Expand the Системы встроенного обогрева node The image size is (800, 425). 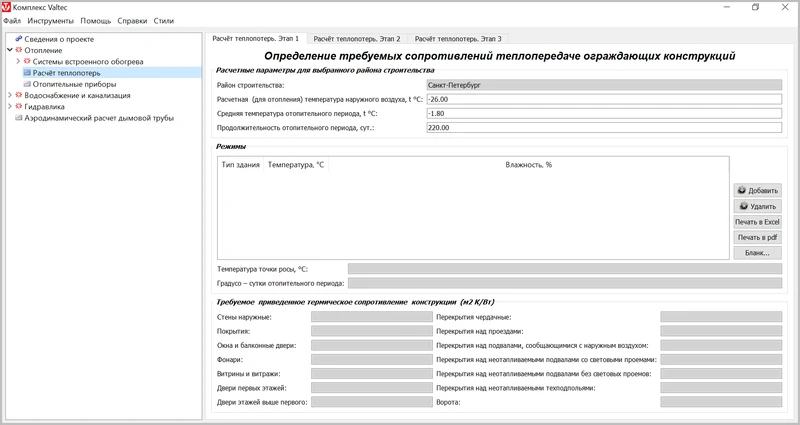[18, 62]
